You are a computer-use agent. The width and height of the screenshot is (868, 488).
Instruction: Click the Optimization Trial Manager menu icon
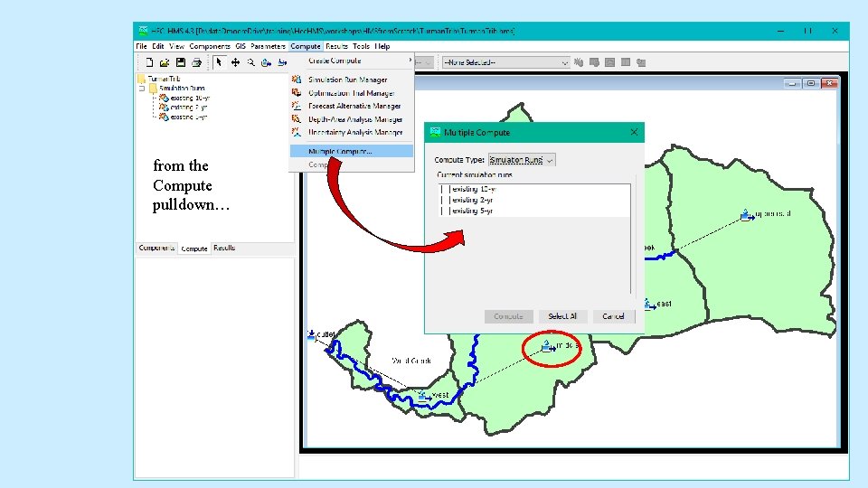(297, 92)
